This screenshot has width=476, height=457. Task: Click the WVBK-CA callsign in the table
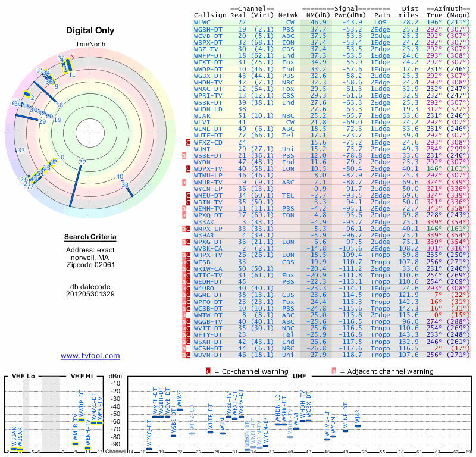pos(208,248)
